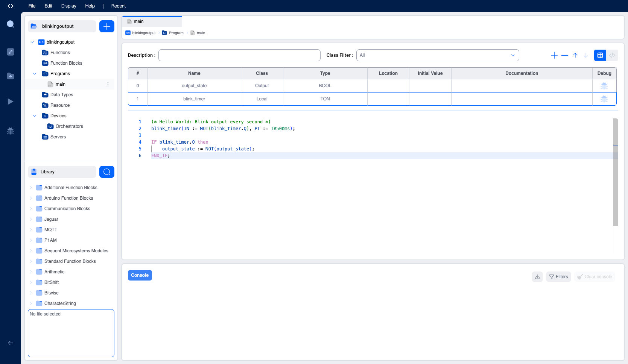The image size is (628, 364).
Task: Click the code editor vertical scrollbar
Action: (x=616, y=172)
